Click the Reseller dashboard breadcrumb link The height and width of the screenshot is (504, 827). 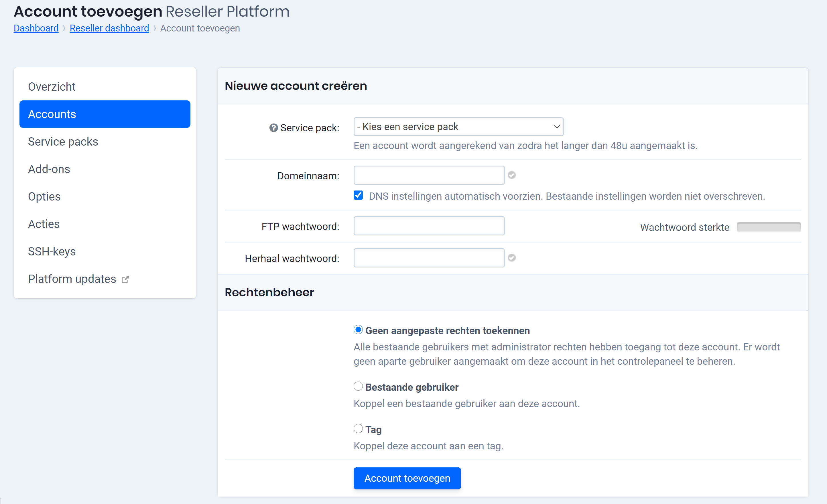(109, 28)
